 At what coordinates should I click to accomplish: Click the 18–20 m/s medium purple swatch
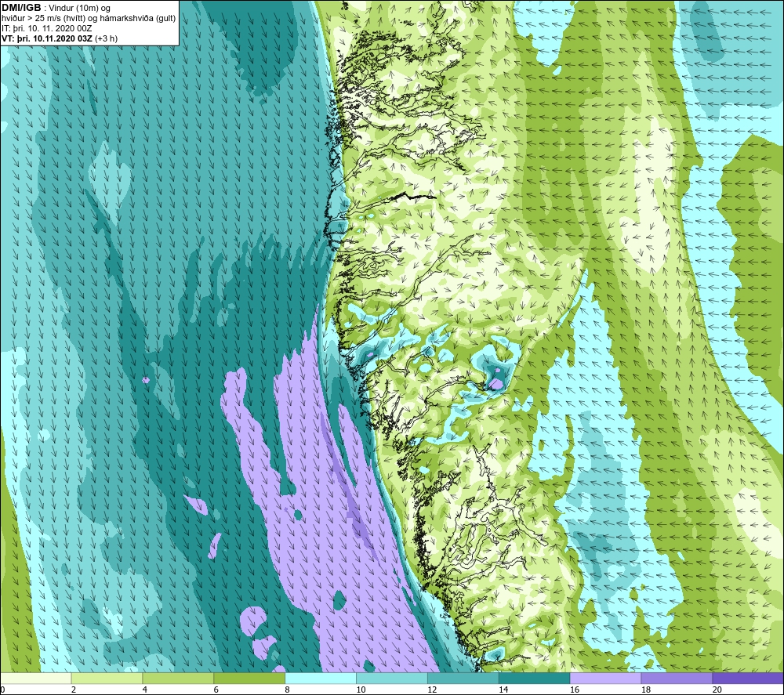(677, 678)
